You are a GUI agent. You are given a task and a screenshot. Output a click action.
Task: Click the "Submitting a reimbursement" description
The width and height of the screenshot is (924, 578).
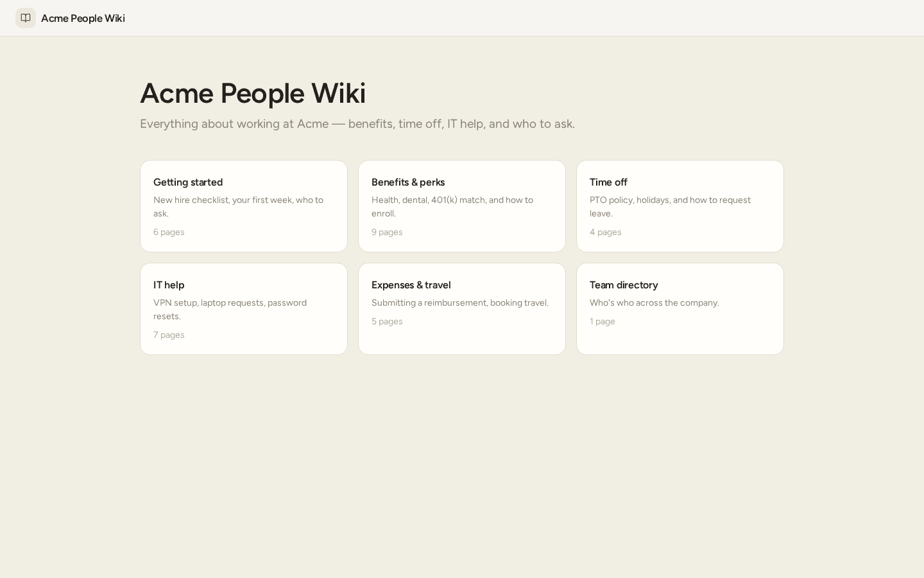coord(460,302)
